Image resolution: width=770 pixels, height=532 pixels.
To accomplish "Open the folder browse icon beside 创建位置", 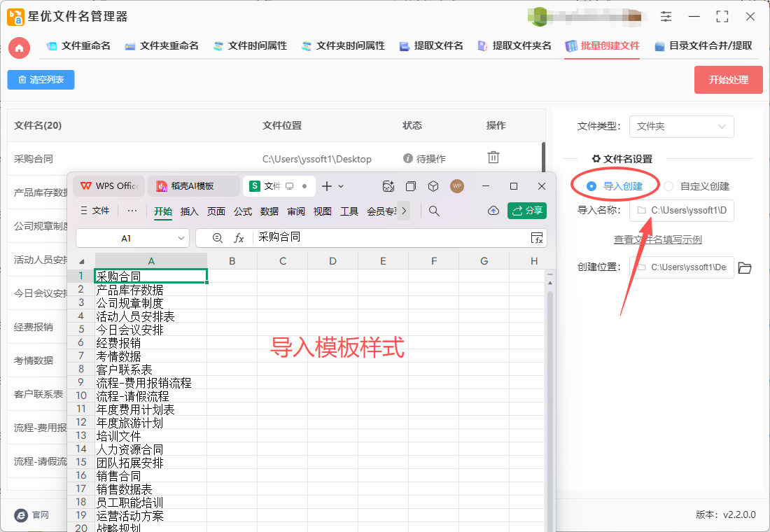I will coord(744,267).
